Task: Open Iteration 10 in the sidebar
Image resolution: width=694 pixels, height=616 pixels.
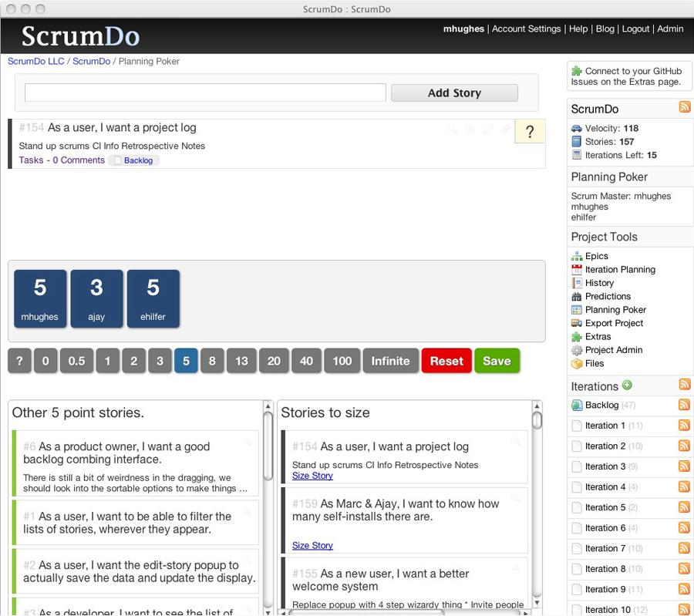Action: coord(608,610)
